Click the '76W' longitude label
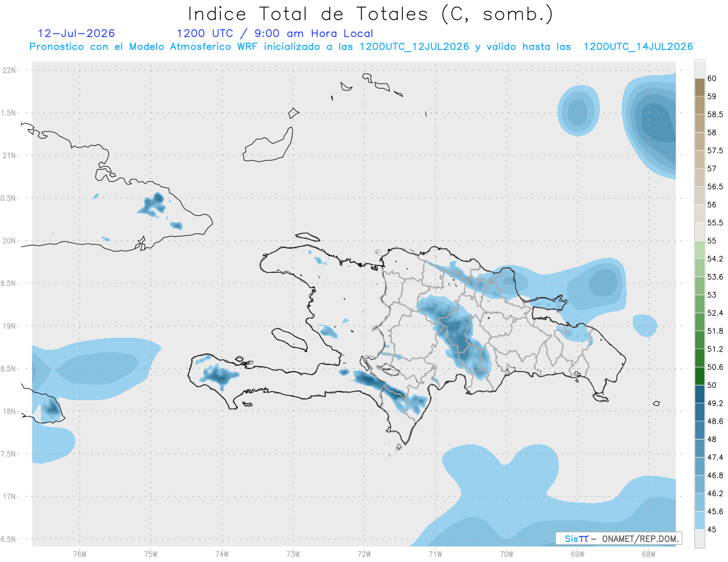This screenshot has height=562, width=728. point(79,554)
